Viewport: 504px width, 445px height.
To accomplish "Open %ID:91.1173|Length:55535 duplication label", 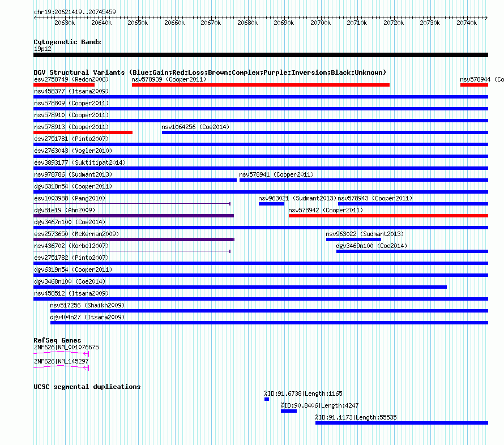I will click(x=356, y=417).
